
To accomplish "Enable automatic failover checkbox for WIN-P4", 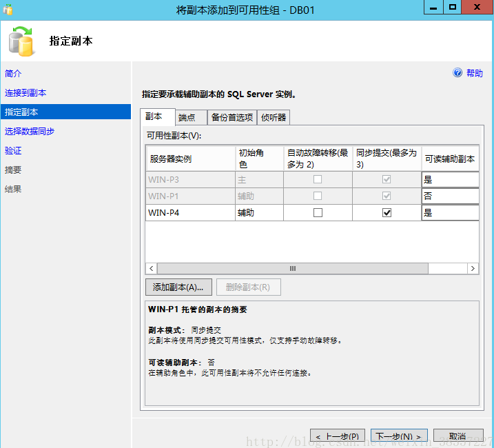I will pyautogui.click(x=318, y=213).
